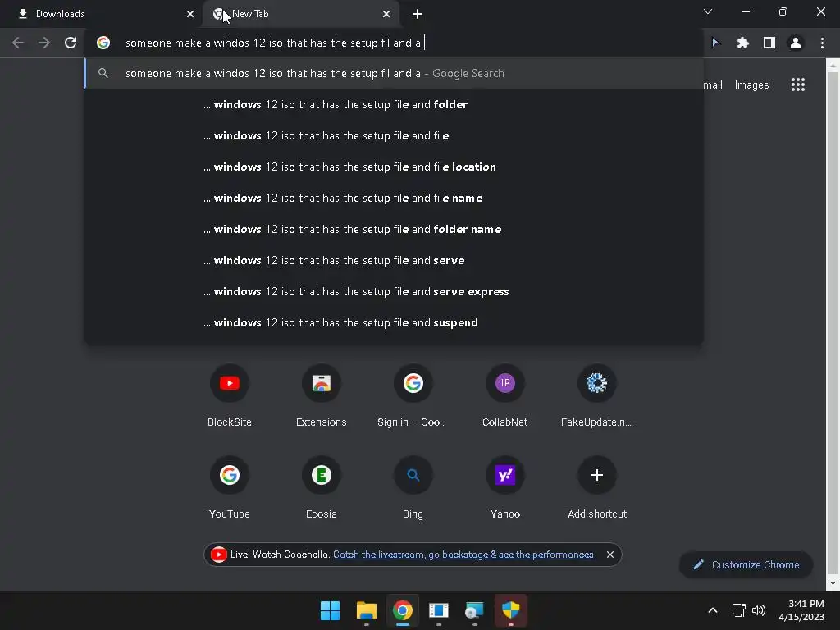Choose suggestion ending in "file location"
This screenshot has height=630, width=840.
point(394,167)
